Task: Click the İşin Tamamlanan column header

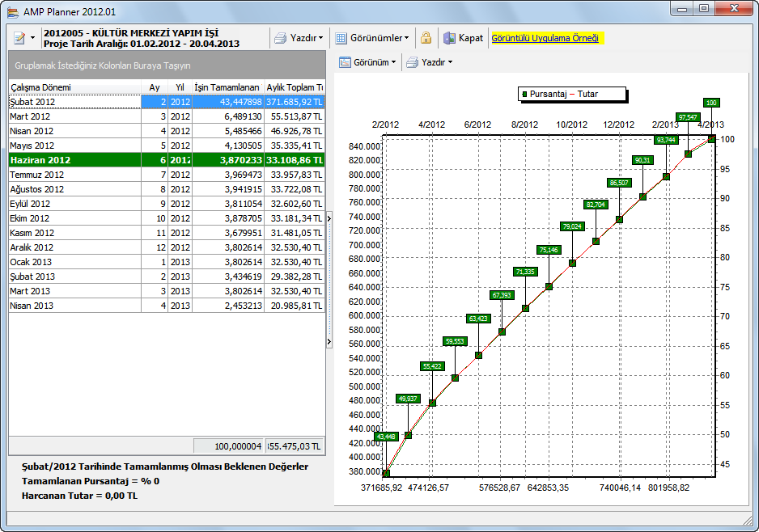Action: tap(227, 87)
